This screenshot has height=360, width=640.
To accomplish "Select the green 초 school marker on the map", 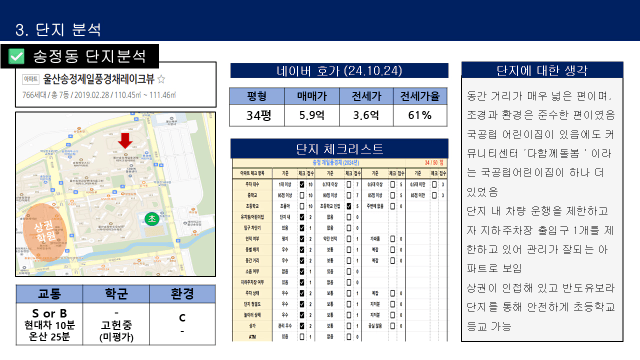I will pos(152,219).
